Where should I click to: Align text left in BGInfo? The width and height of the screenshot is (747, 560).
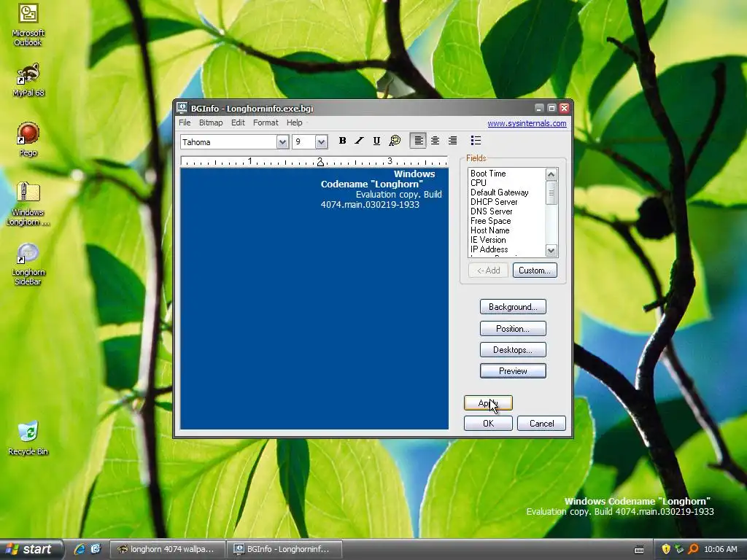point(418,141)
